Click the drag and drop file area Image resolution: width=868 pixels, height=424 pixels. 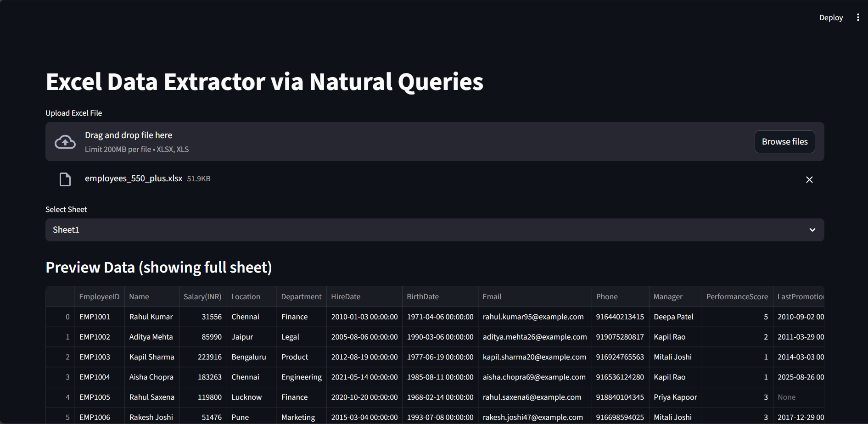(x=367, y=142)
